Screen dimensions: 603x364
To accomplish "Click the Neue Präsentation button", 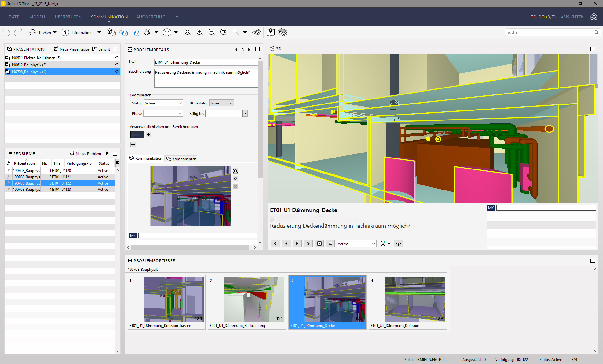I will [72, 49].
